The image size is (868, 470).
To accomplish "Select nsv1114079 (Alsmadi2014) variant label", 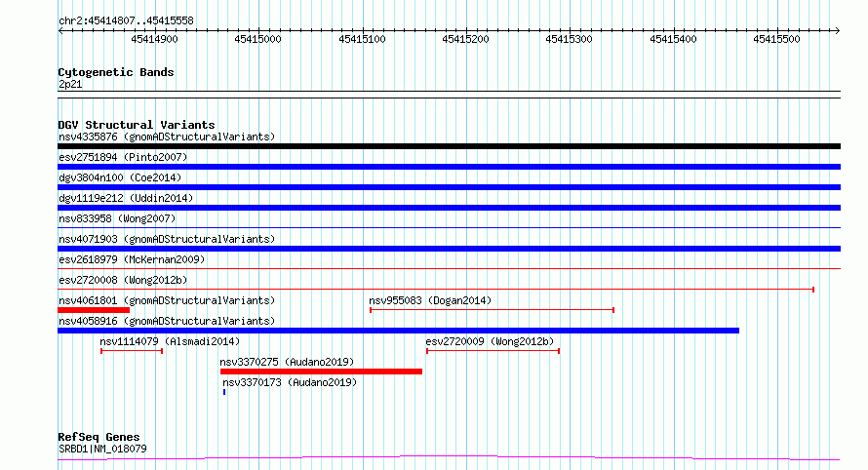I will [170, 341].
